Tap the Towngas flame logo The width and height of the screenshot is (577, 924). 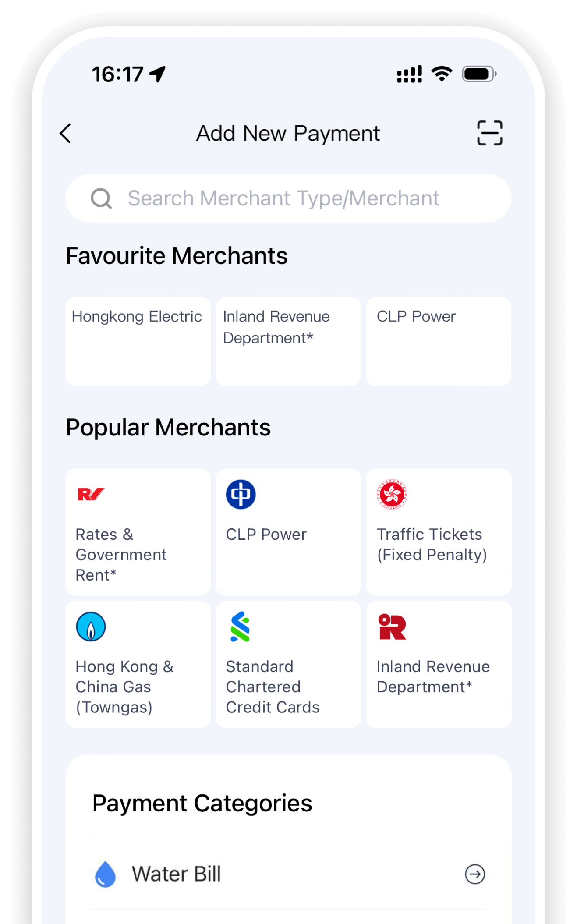[91, 627]
